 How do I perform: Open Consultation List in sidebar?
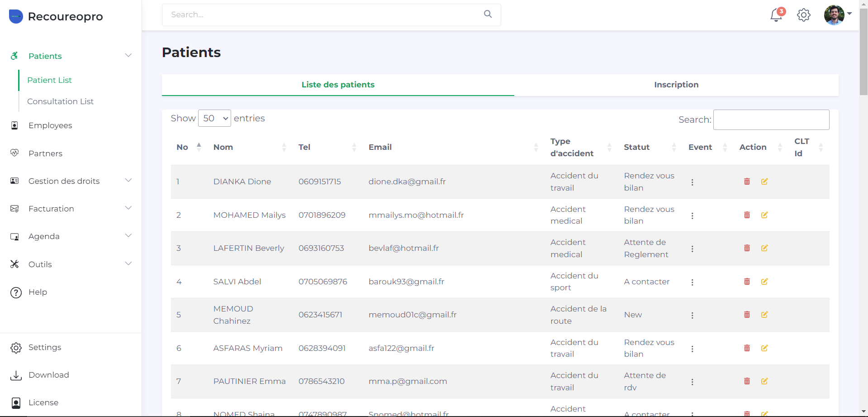coord(60,101)
